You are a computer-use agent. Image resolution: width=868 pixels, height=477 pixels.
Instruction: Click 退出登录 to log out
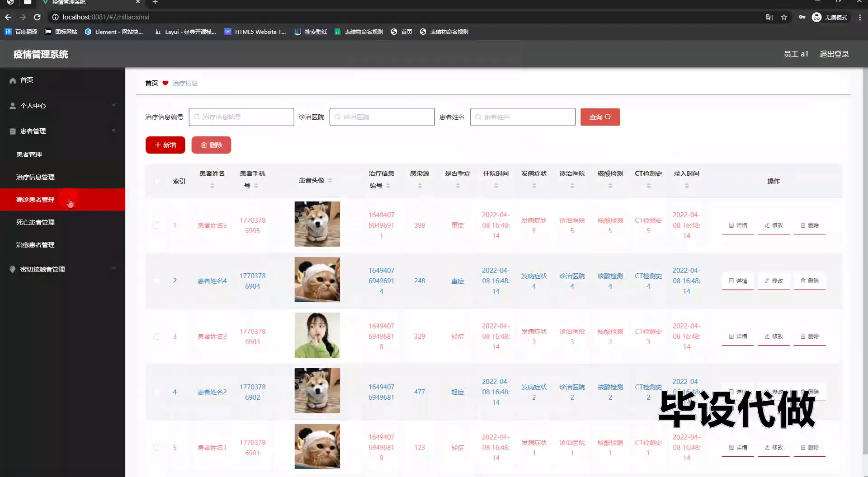coord(834,54)
